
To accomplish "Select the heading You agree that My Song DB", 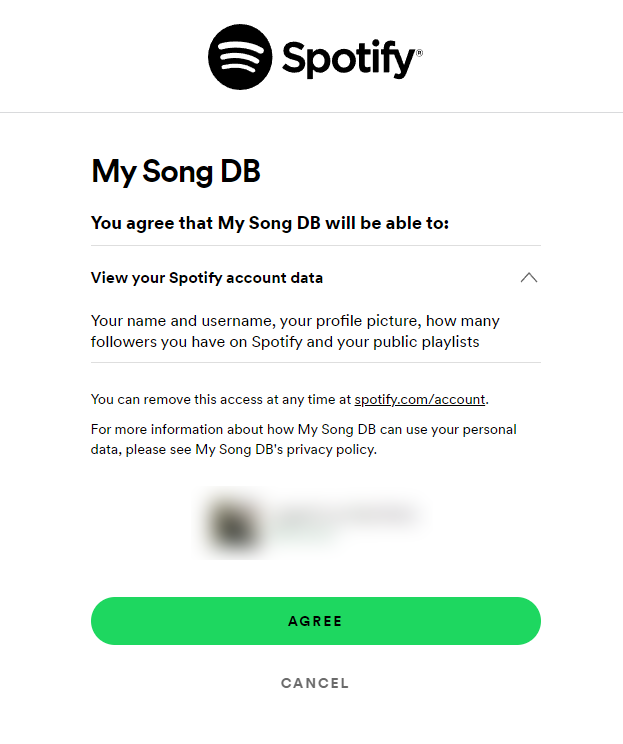I will coord(270,223).
